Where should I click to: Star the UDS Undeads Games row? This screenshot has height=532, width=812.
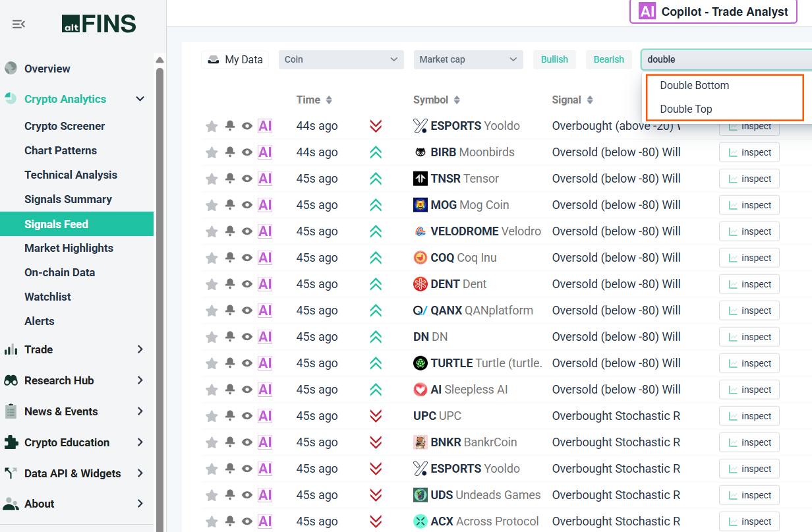click(212, 495)
